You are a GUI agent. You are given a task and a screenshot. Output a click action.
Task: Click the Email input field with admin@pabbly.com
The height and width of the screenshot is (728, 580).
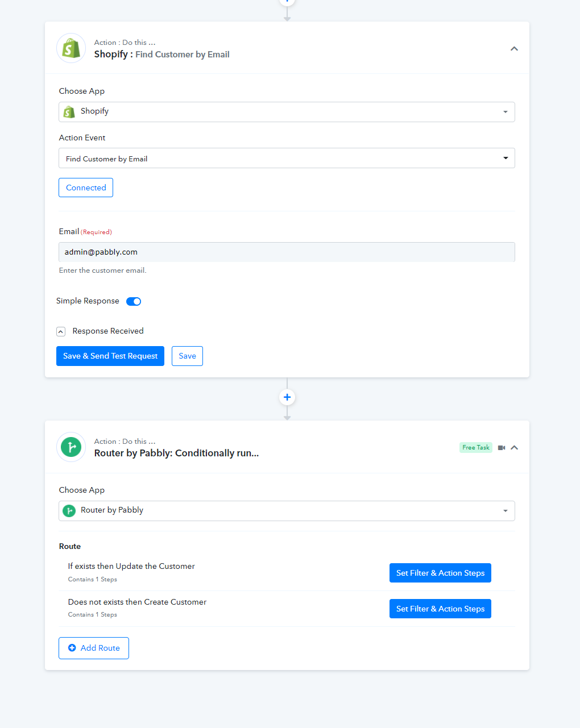(x=287, y=252)
